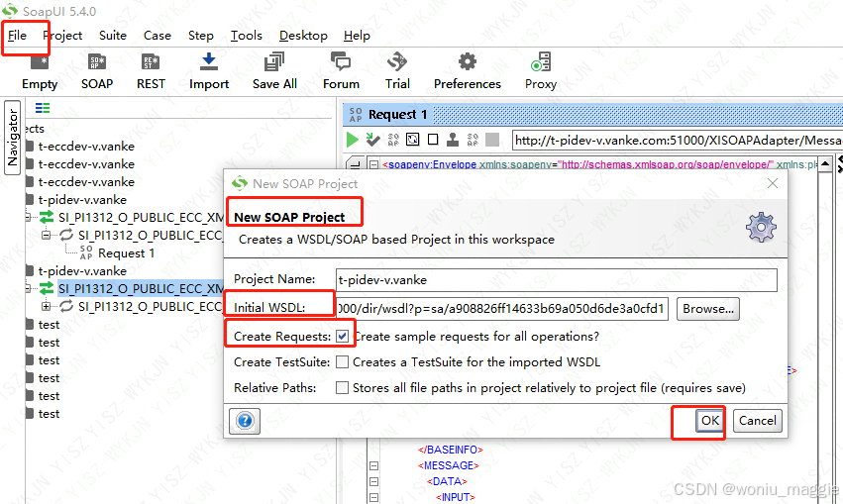Open the File menu

pos(17,36)
